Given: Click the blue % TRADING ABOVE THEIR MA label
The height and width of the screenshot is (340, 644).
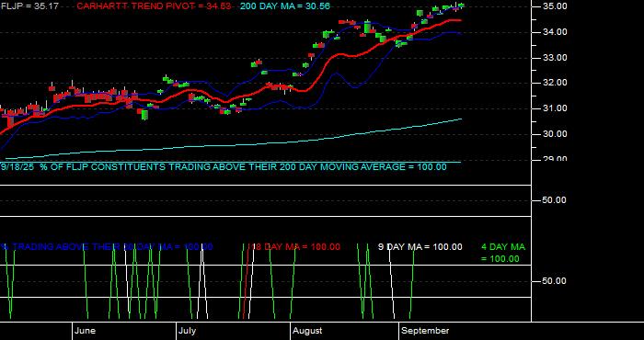Looking at the screenshot, I should coord(107,247).
